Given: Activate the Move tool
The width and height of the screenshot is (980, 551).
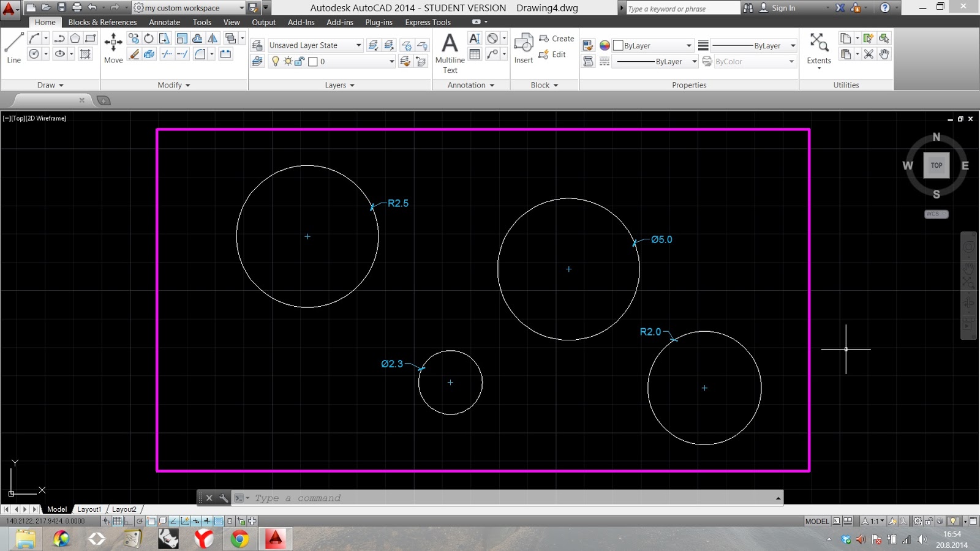Looking at the screenshot, I should point(113,48).
